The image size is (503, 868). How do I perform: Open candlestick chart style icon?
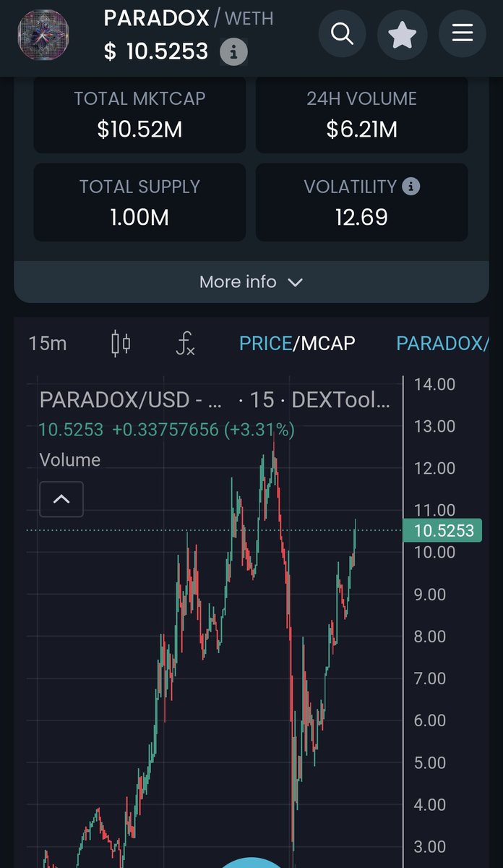coord(121,343)
